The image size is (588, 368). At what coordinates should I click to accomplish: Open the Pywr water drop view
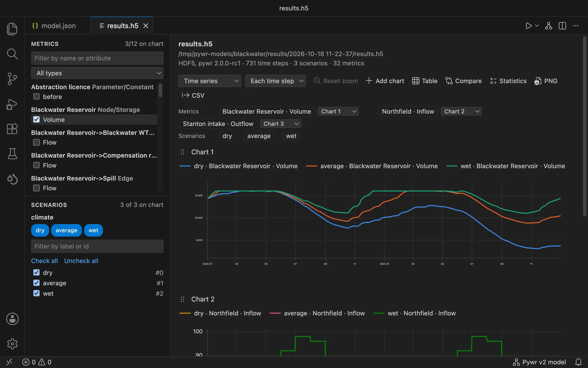[12, 179]
